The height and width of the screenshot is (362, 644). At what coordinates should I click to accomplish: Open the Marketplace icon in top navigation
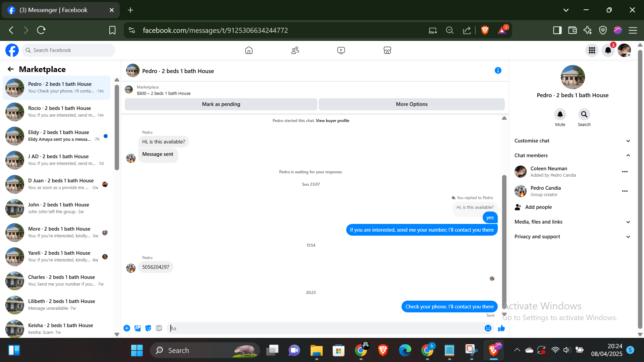[387, 50]
